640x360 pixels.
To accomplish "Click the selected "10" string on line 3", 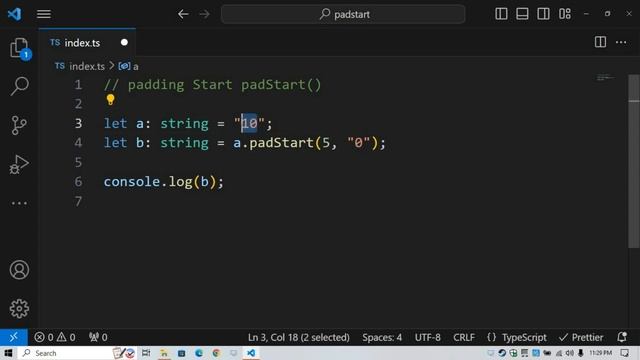I will coord(249,123).
